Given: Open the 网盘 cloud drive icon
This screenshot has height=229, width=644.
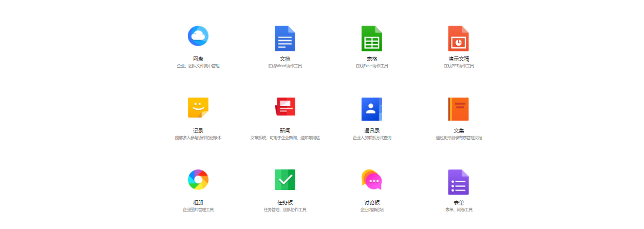Looking at the screenshot, I should pos(198,36).
